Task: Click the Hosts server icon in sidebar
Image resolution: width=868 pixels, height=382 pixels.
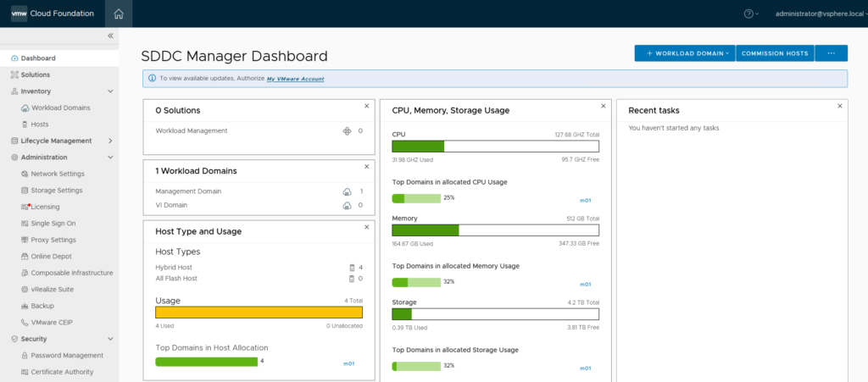Action: [25, 125]
